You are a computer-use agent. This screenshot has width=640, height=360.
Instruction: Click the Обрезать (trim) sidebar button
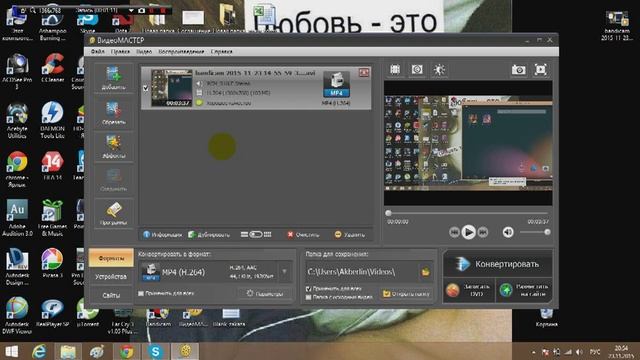pyautogui.click(x=113, y=113)
